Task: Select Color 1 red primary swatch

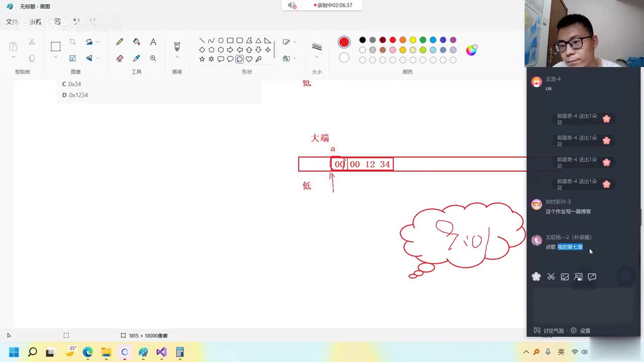Action: pyautogui.click(x=344, y=42)
